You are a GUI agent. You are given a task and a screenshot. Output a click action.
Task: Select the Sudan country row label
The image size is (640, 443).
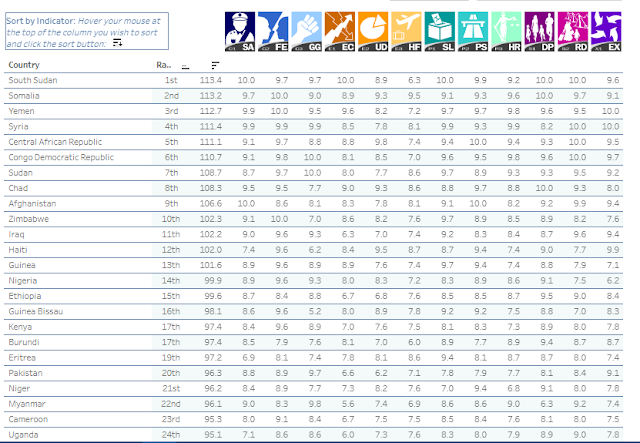(x=20, y=173)
